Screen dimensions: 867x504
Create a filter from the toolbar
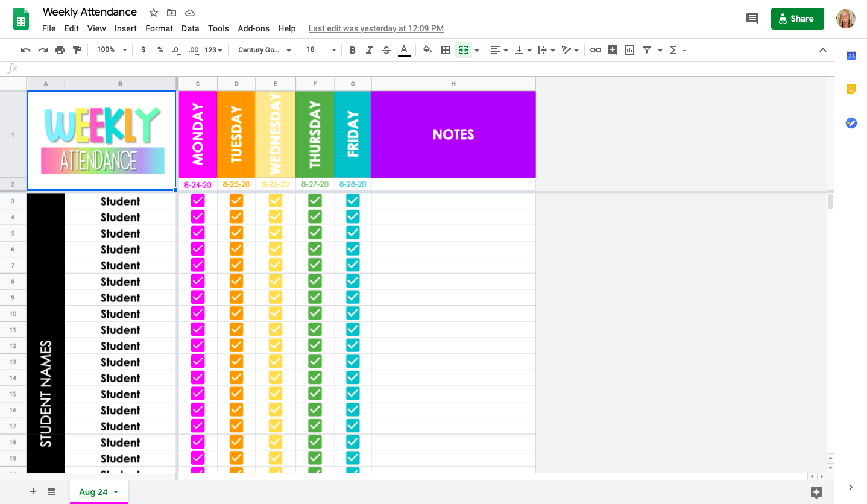tap(646, 50)
